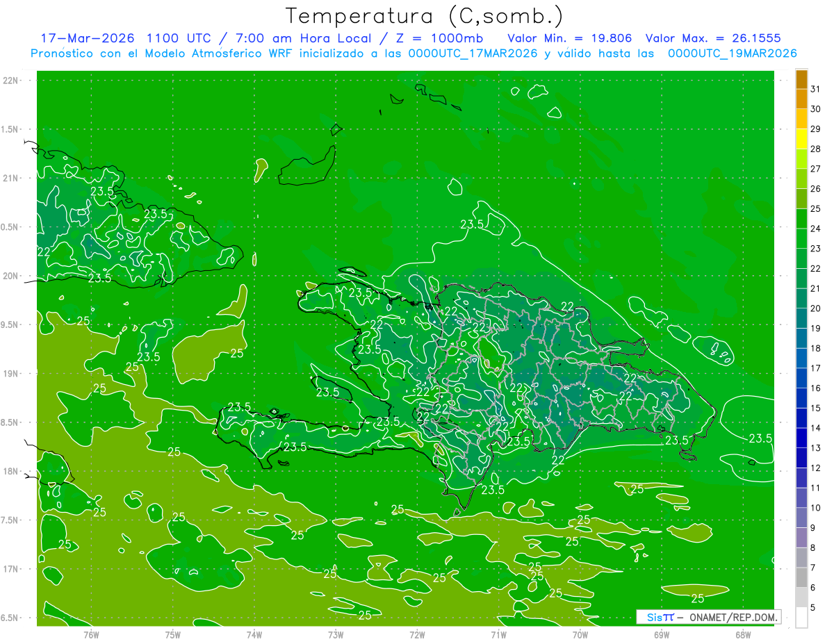Viewport: 834px width, 644px height.
Task: Click colorbar label '29'
Action: pyautogui.click(x=816, y=129)
